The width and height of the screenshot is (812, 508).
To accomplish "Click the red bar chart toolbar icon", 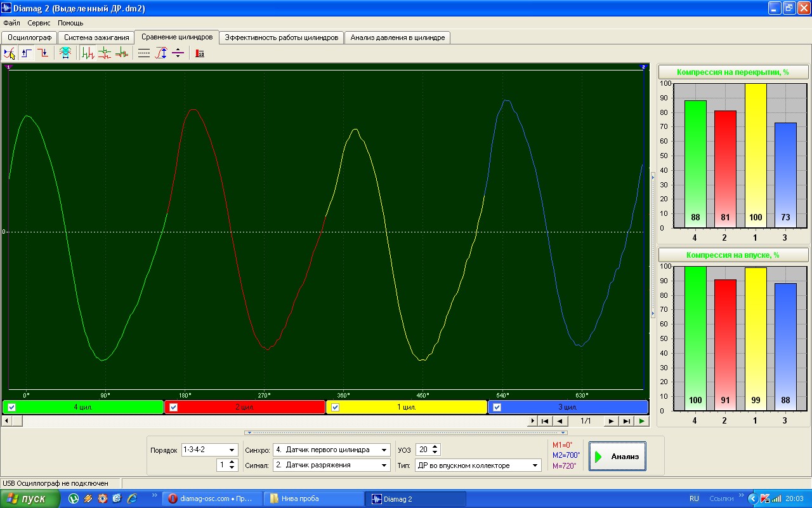I will (x=200, y=53).
